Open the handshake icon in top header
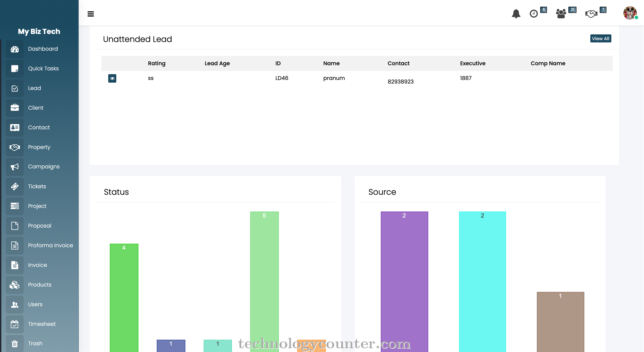The height and width of the screenshot is (352, 644). coord(591,14)
